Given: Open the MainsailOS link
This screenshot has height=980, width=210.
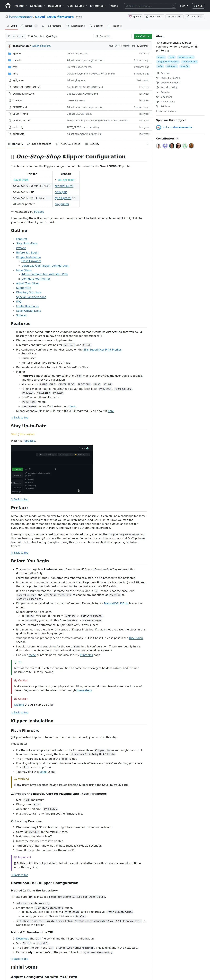Looking at the screenshot, I should 111,603.
